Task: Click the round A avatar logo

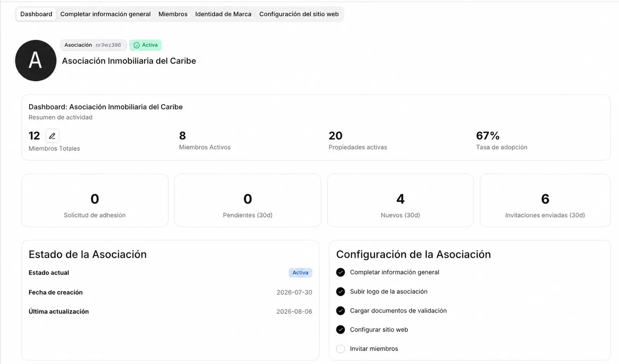Action: [36, 61]
